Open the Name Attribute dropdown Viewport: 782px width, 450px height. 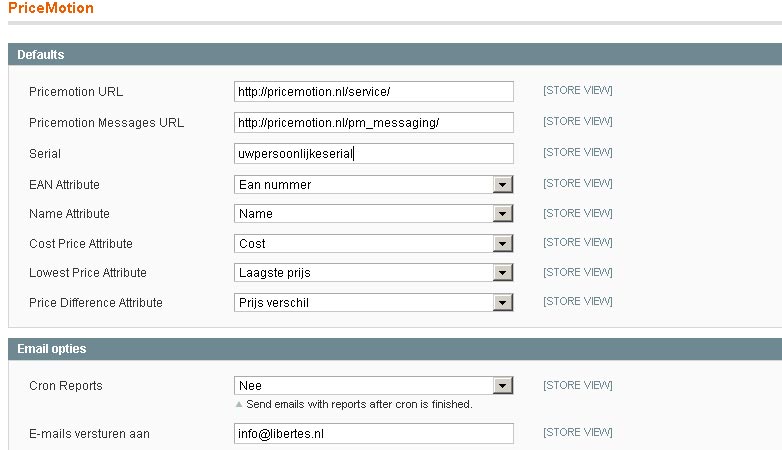click(374, 214)
